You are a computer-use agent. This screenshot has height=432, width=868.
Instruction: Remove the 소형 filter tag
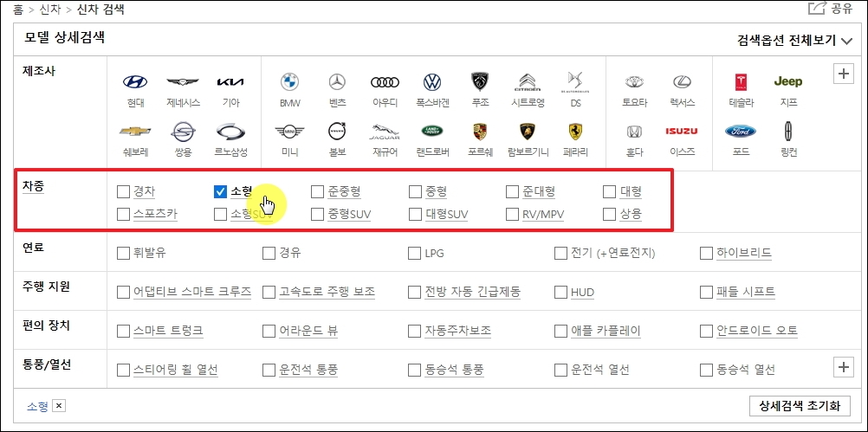60,407
